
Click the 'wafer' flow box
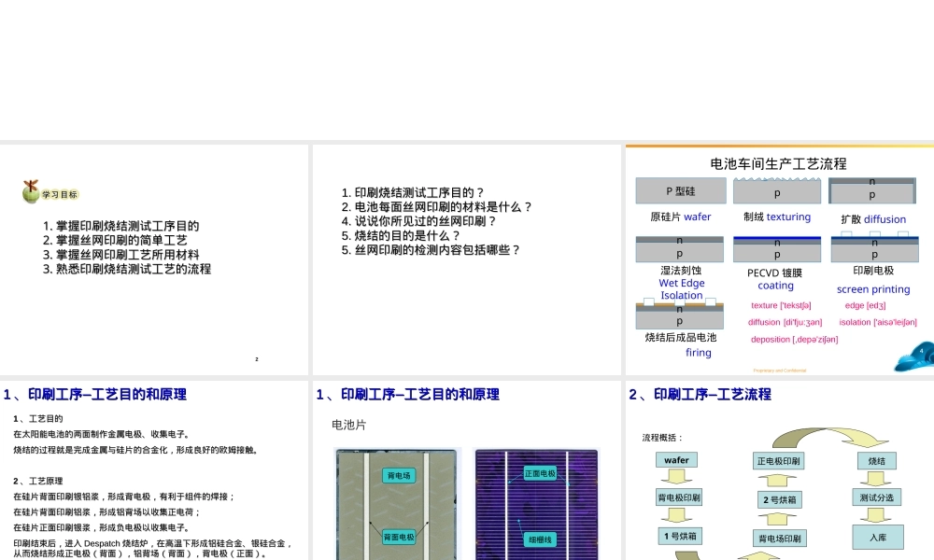click(x=676, y=461)
